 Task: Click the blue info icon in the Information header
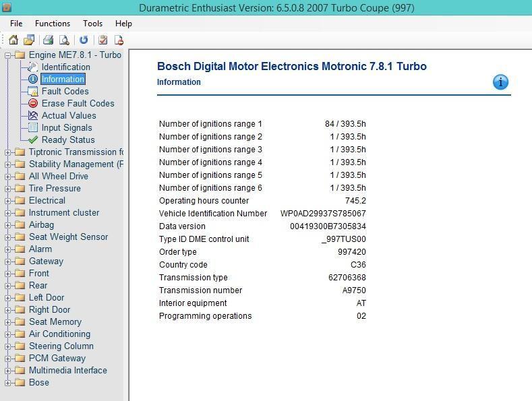point(500,82)
